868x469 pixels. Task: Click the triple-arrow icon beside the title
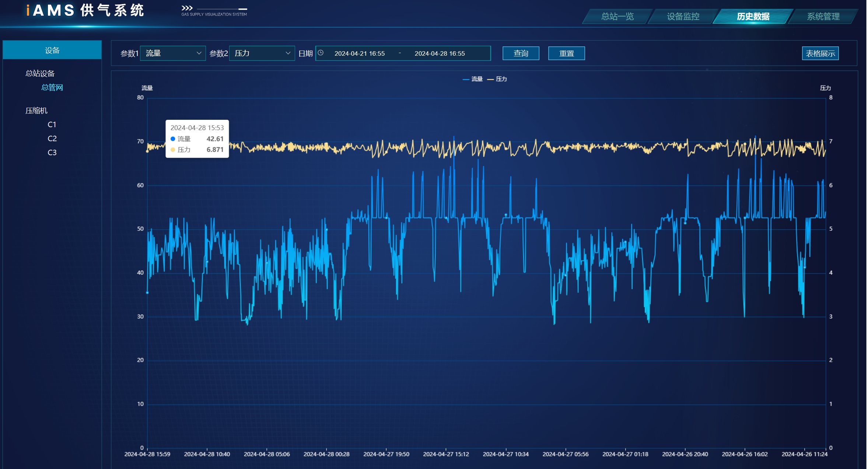(187, 8)
